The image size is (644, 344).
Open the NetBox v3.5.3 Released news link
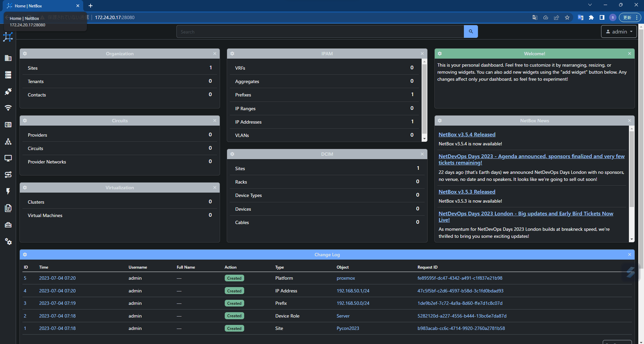(467, 192)
